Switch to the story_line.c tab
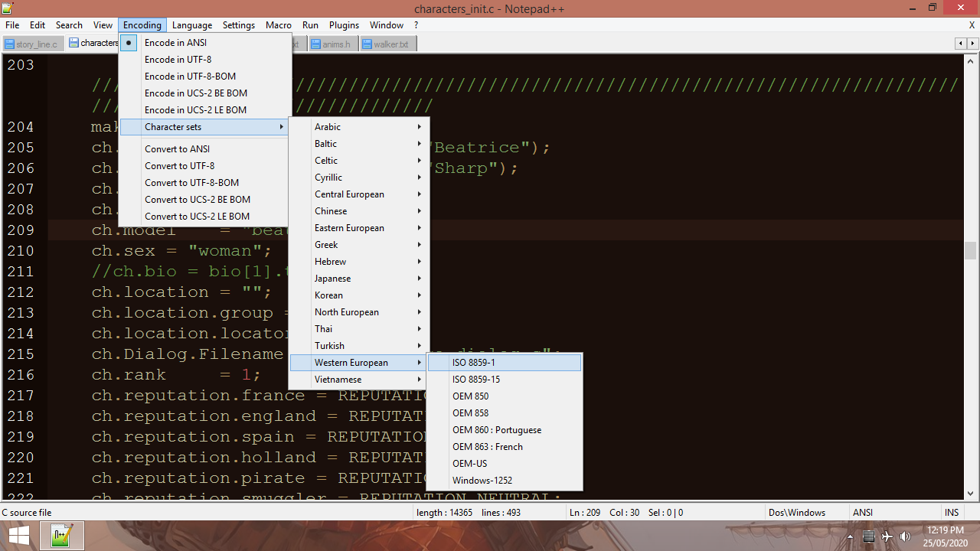Screen dimensions: 980x551 (33, 44)
